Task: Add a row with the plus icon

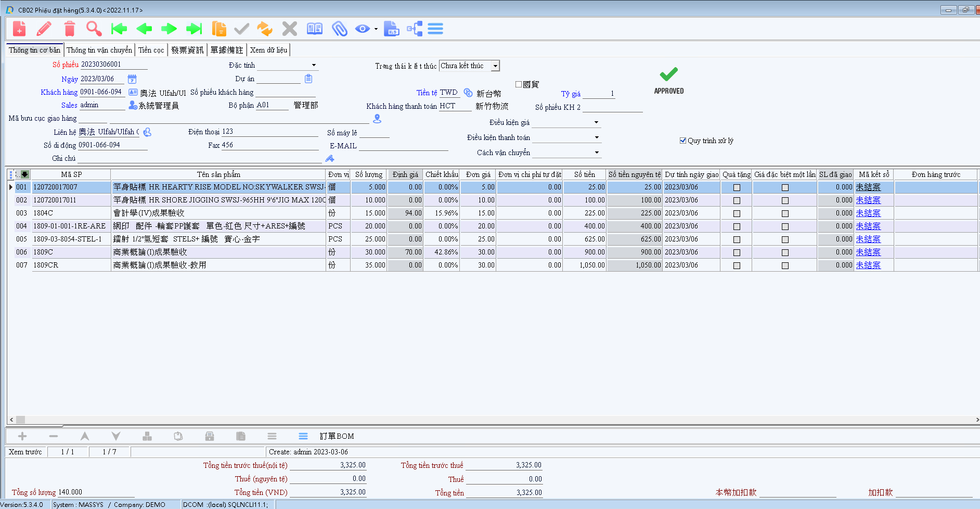Action: 22,436
